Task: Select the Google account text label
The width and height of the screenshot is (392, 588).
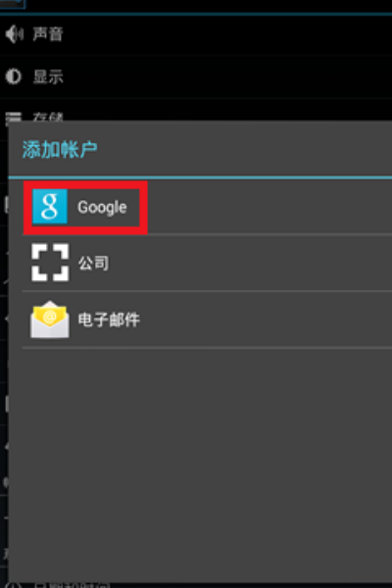Action: click(x=102, y=208)
